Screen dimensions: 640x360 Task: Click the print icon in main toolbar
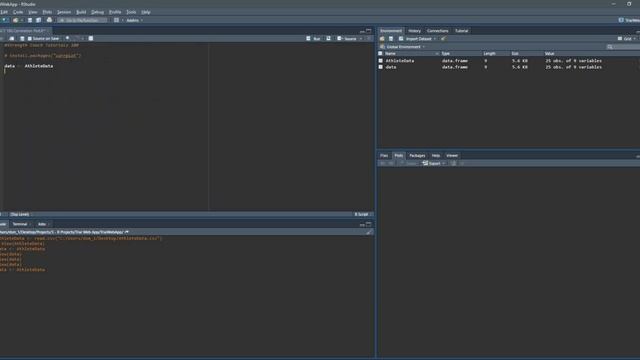point(49,20)
